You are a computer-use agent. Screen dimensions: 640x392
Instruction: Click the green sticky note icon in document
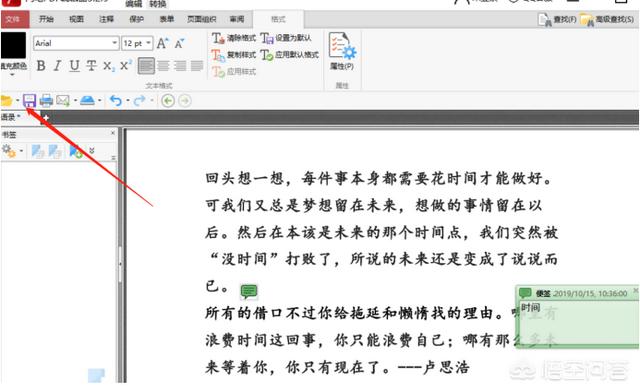[x=249, y=291]
